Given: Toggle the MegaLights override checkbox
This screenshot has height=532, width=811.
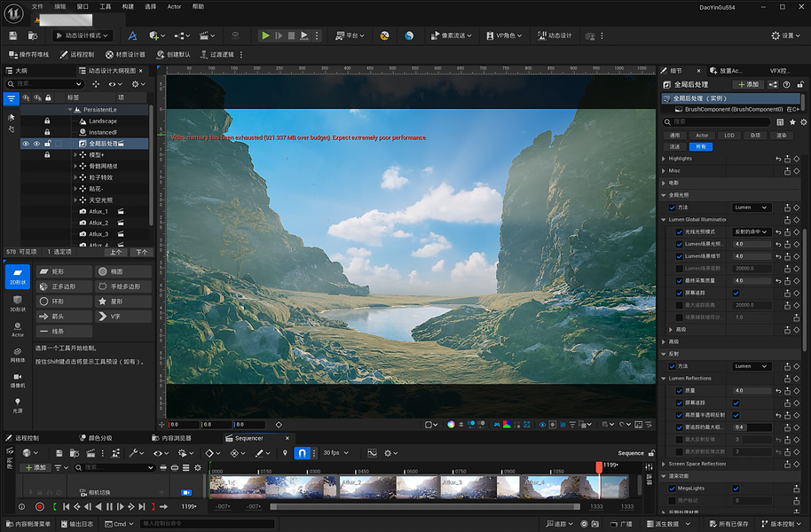Looking at the screenshot, I should (x=672, y=488).
